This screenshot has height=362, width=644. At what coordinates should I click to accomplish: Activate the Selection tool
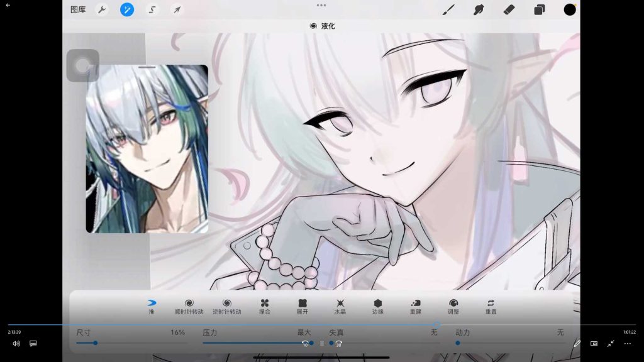[152, 9]
